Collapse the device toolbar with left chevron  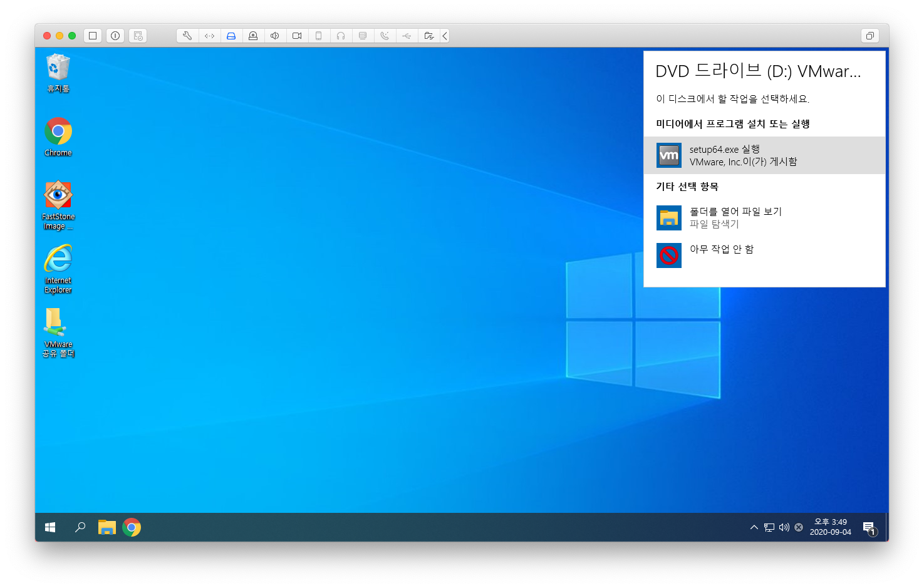click(445, 36)
